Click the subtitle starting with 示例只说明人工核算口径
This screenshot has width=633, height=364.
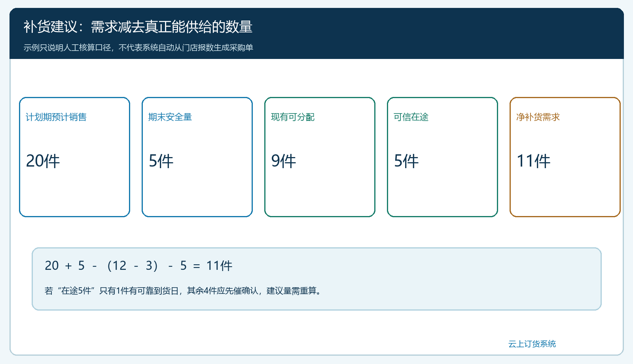coord(138,47)
